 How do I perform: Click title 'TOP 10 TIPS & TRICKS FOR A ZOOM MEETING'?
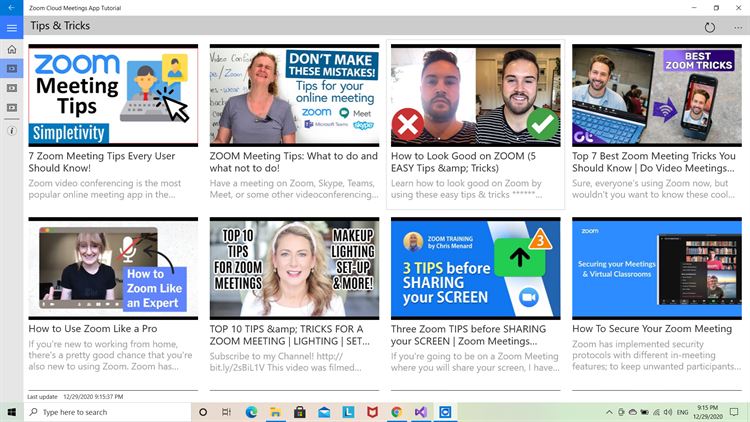point(289,335)
